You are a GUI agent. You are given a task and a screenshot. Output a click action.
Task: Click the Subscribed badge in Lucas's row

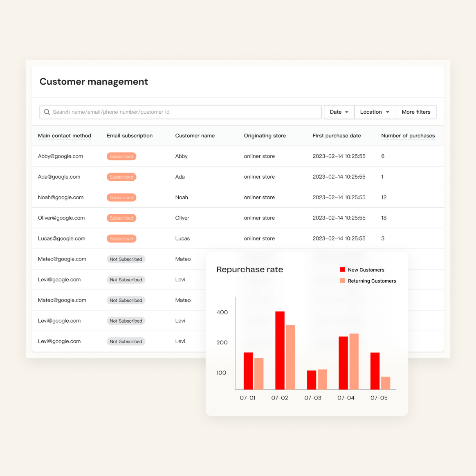coord(121,238)
